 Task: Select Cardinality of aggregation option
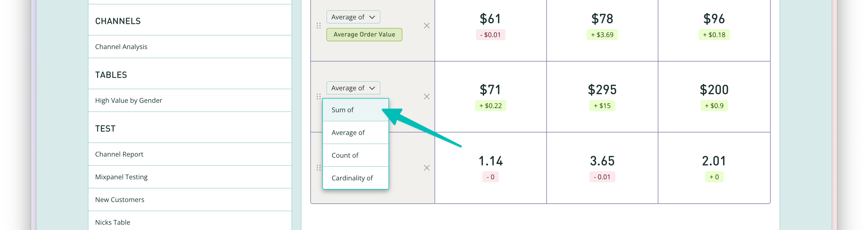[356, 178]
